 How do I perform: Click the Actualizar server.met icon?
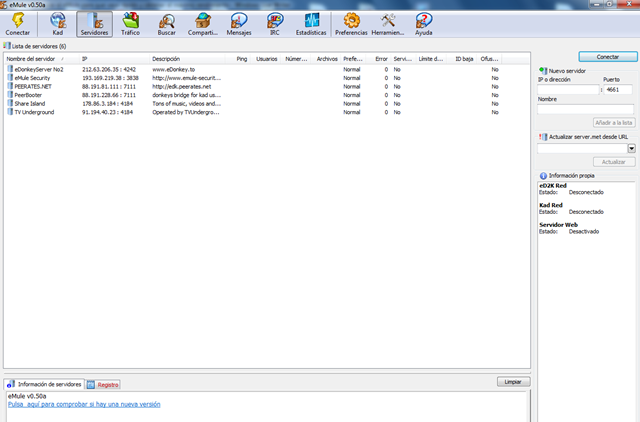pos(543,137)
